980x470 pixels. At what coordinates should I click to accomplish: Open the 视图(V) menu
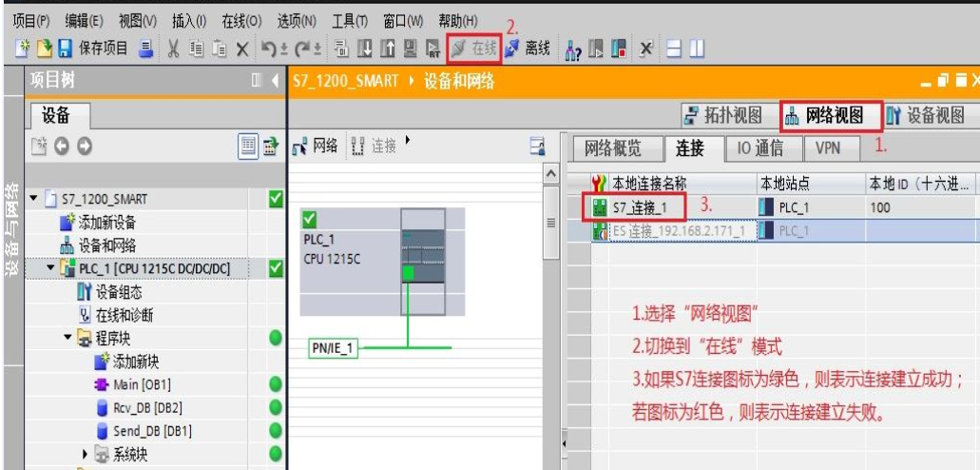[138, 21]
